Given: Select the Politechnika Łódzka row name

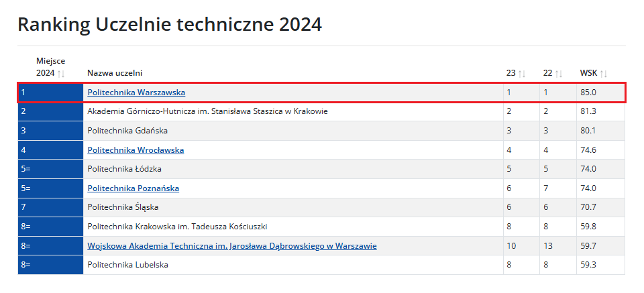Looking at the screenshot, I should [x=125, y=169].
